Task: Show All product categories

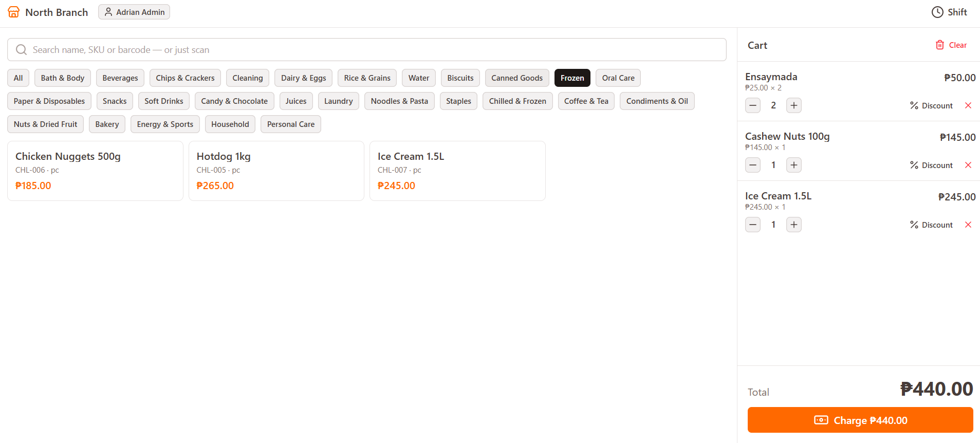Action: pos(19,78)
